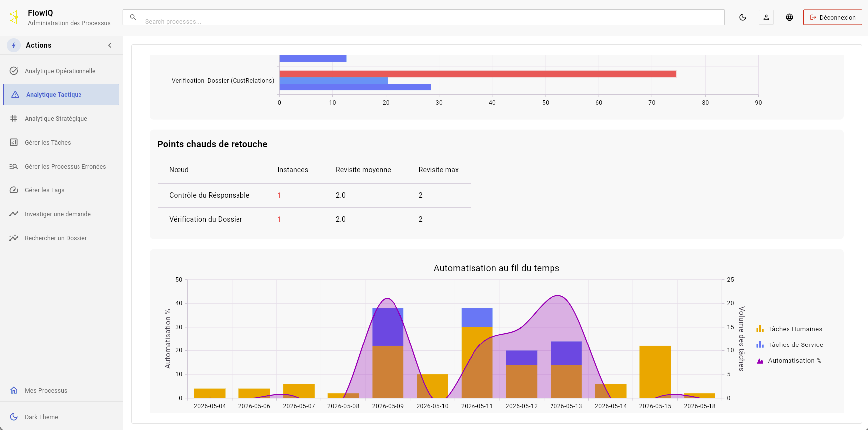Click the Gérer les Tâches icon
The width and height of the screenshot is (868, 430).
tap(14, 142)
